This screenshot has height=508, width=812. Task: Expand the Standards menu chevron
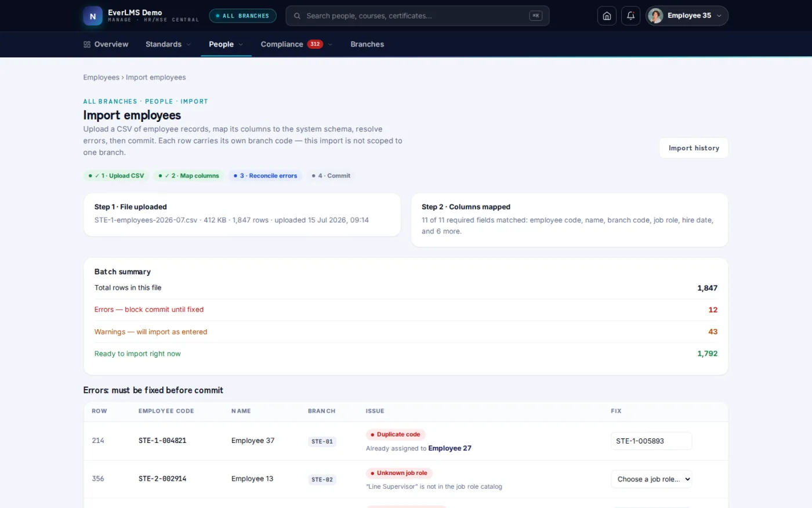188,44
